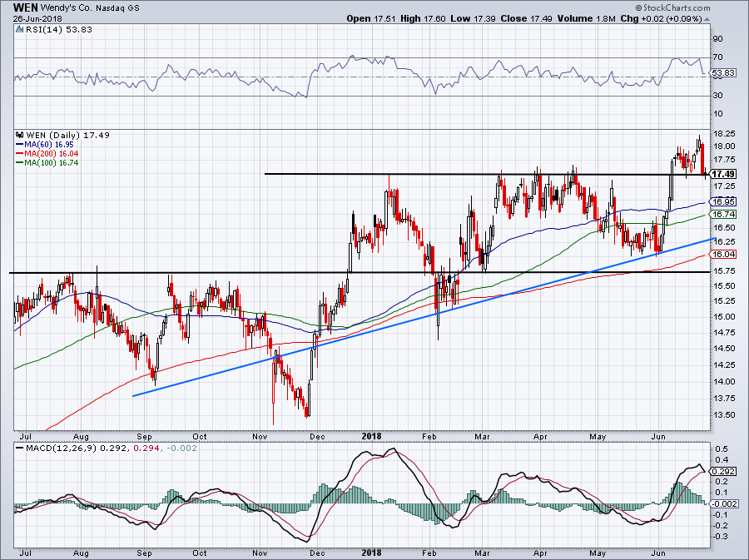Click the 17.49 last-price tag on the price axis

click(722, 174)
